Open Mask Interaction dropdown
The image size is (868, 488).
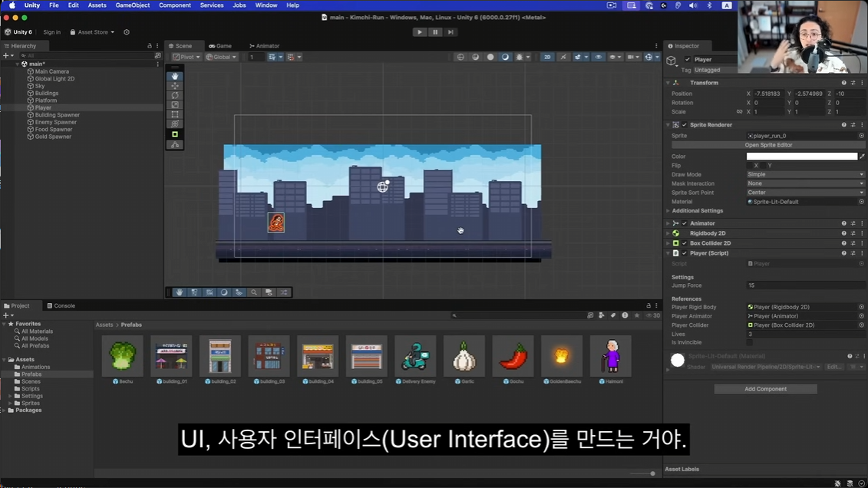pos(805,183)
